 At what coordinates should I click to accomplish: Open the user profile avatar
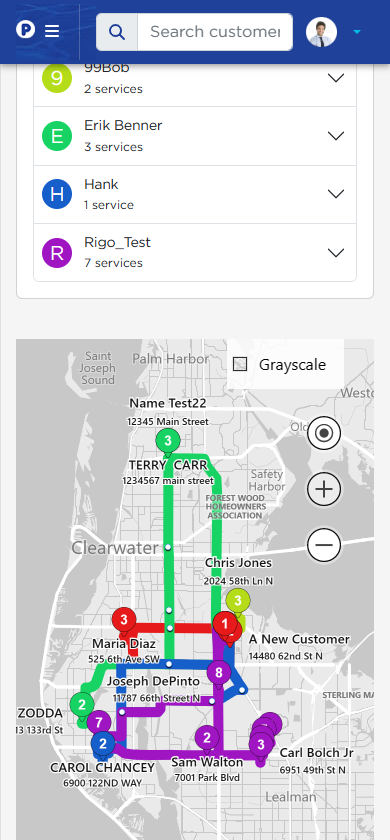(x=321, y=32)
